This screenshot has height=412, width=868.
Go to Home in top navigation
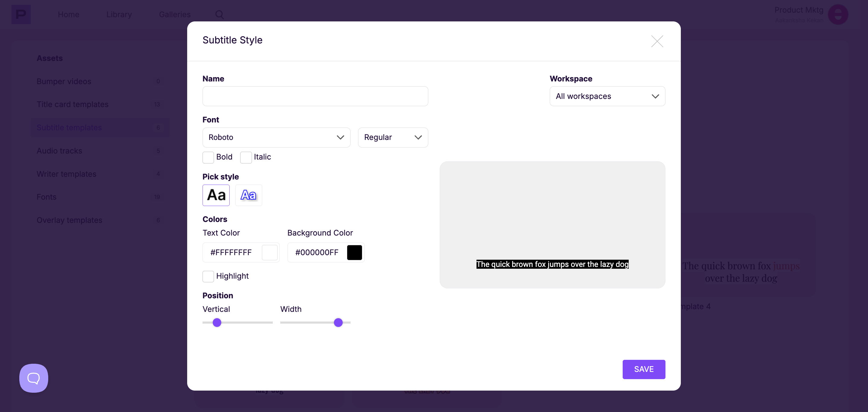coord(68,14)
